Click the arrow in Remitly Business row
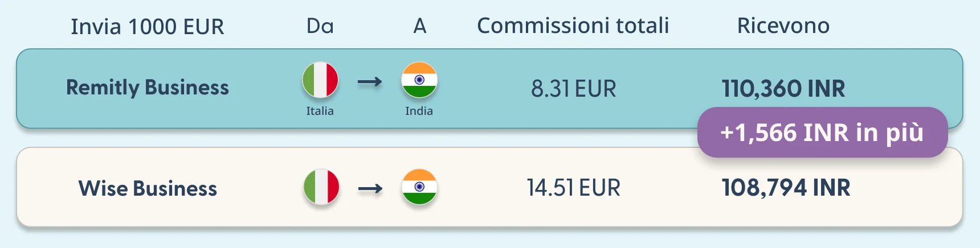Screen dimensions: 980x248 pyautogui.click(x=370, y=82)
